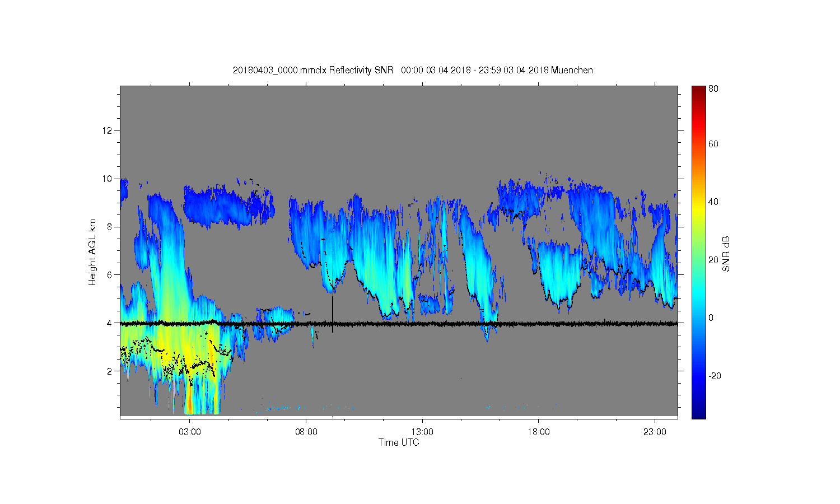Click the 18:00 time tick label
Viewport: 840px width, 504px height.
pos(539,432)
